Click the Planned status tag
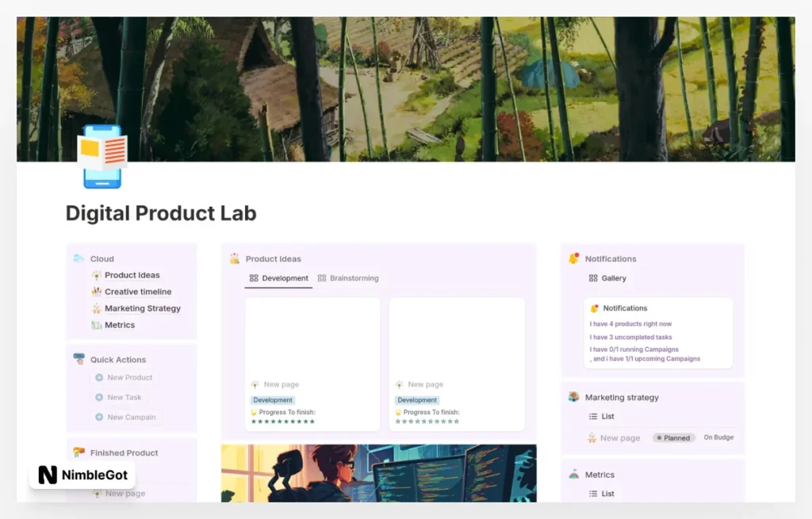812x519 pixels. pyautogui.click(x=673, y=437)
